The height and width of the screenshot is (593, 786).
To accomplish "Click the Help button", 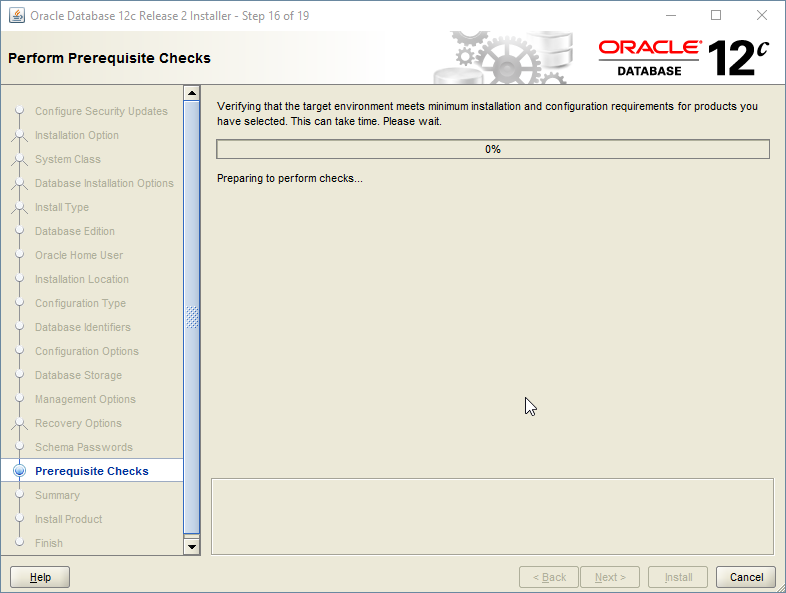I will tap(40, 577).
